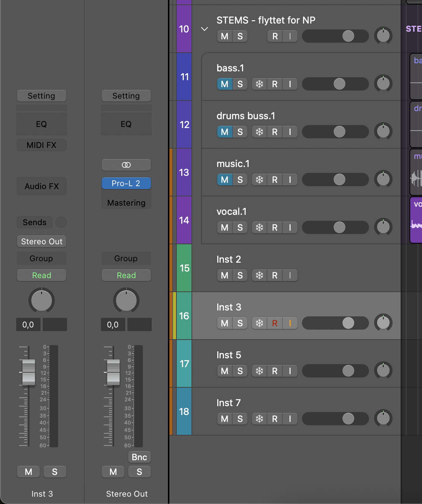The height and width of the screenshot is (504, 422).
Task: Click the vocal region in the arrange area
Action: pos(416,220)
